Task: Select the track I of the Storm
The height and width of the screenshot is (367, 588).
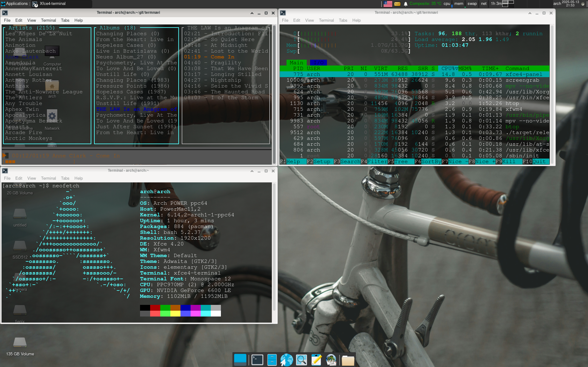Action: coord(221,98)
